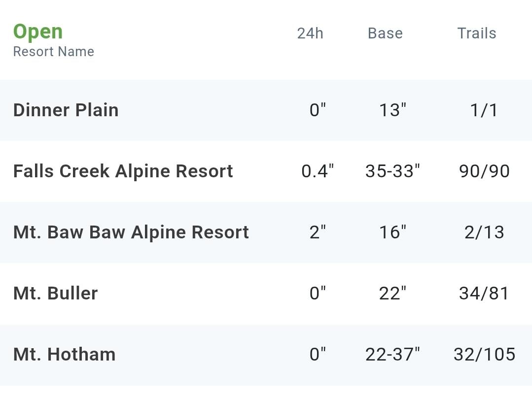Sort by the 24h snowfall column
532x395 pixels.
point(310,33)
